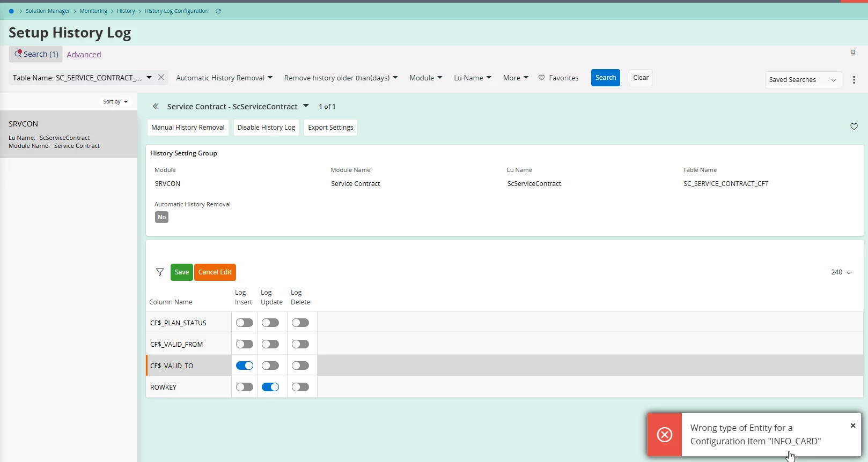Click the SC_SERVICE_CONTRACT_CFT table name value

726,184
